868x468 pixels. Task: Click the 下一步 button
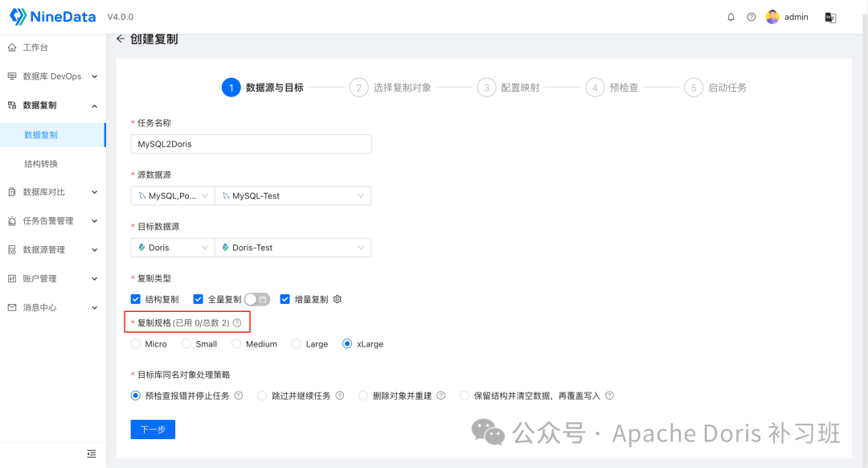tap(153, 429)
